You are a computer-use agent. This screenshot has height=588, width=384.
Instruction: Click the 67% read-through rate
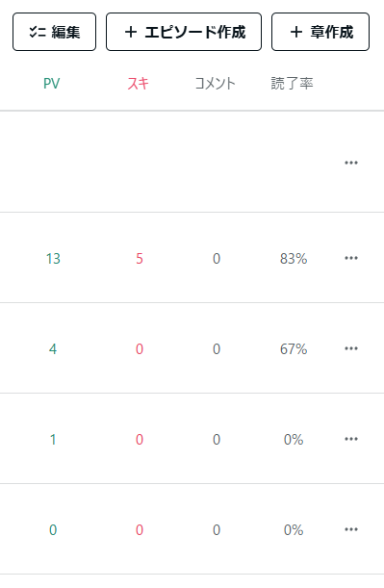tap(294, 349)
